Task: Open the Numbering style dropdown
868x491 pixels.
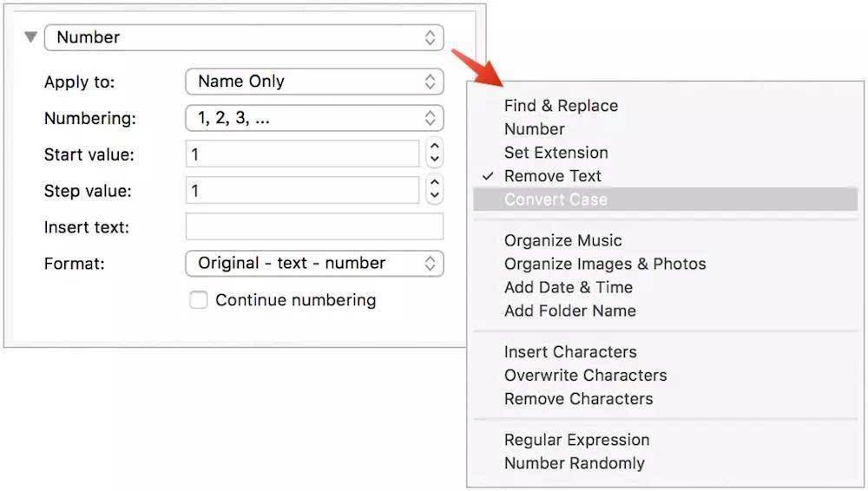Action: point(314,118)
